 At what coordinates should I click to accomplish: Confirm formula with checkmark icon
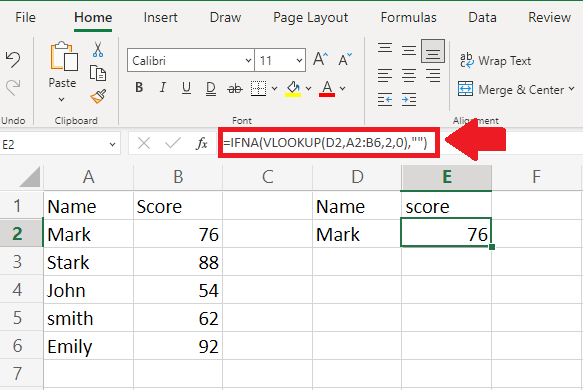pos(173,143)
